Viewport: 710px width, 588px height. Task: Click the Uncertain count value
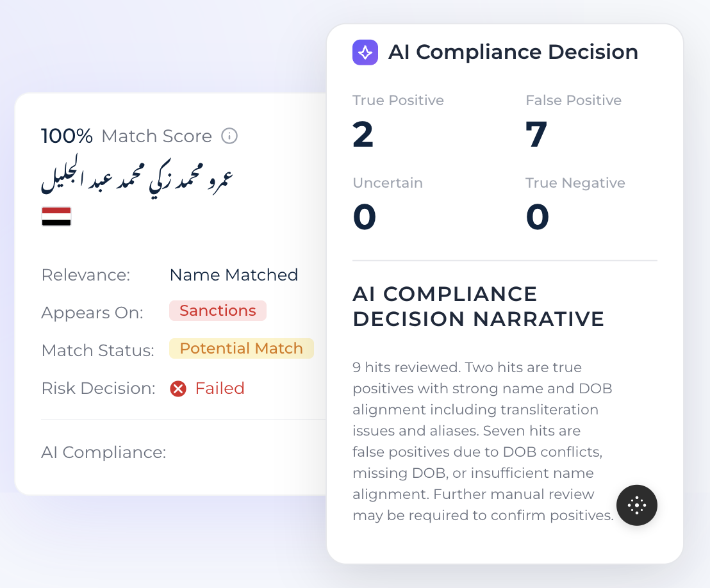365,217
